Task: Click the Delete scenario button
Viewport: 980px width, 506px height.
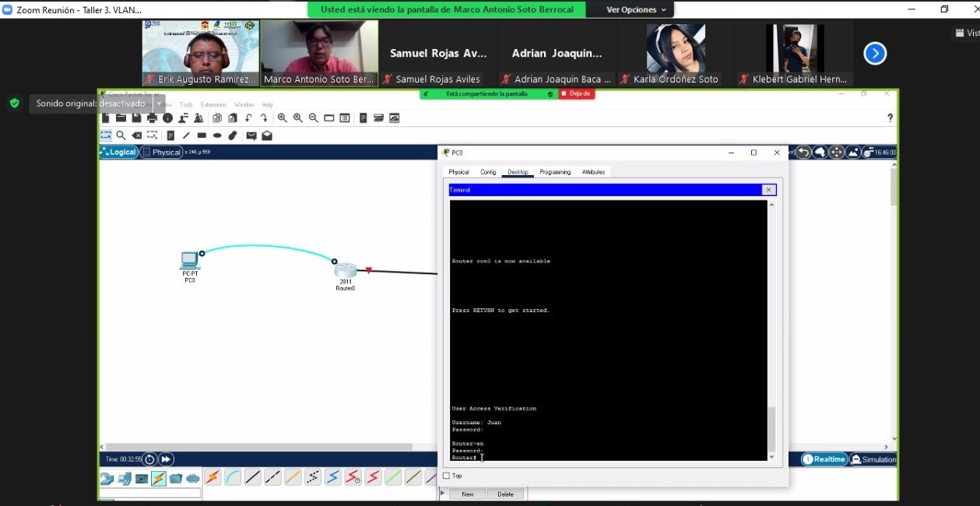Action: [505, 494]
